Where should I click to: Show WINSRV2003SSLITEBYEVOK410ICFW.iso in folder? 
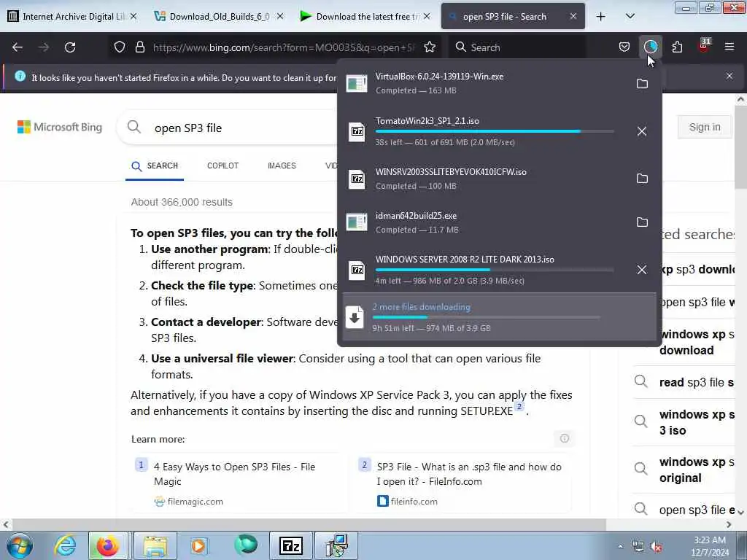[642, 179]
